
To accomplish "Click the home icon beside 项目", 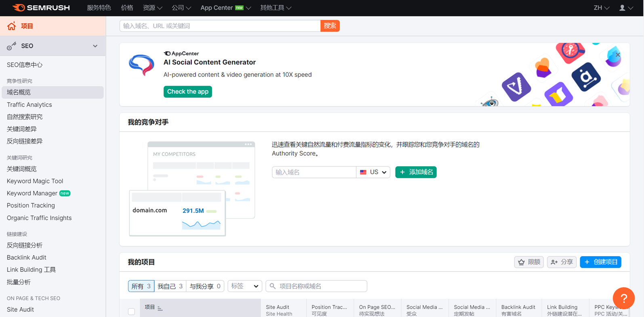I will coord(11,26).
